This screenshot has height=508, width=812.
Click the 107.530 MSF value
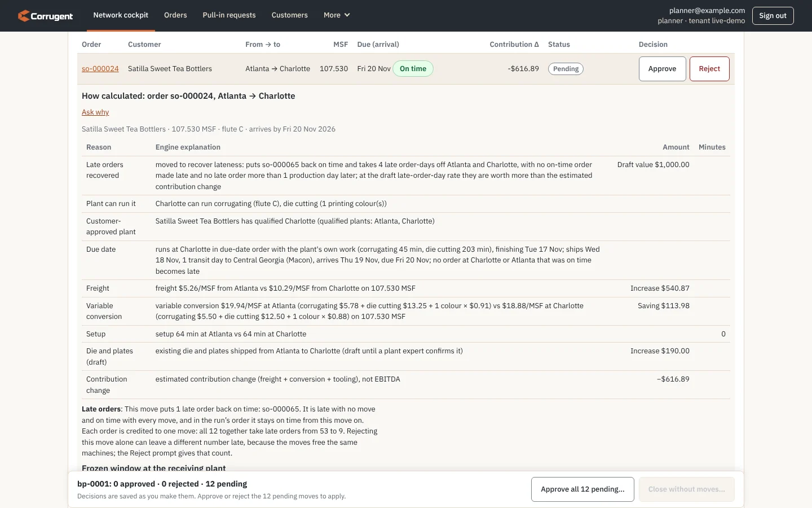pos(334,69)
